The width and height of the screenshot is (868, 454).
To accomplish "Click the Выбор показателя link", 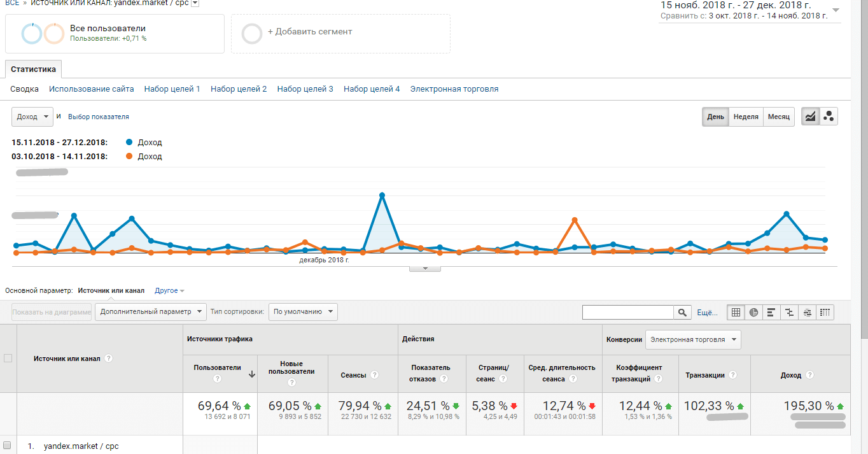I will coord(99,117).
